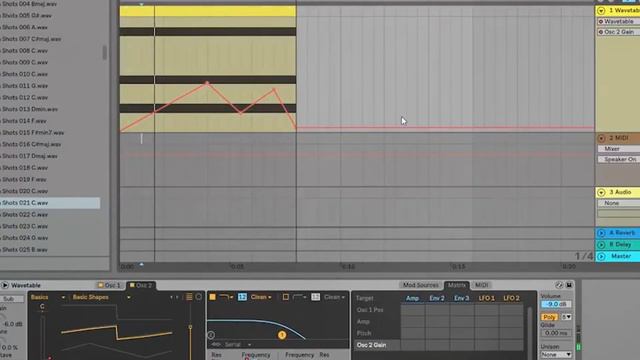Toggle the Osc 2 enable square
The image size is (640, 360).
pos(132,285)
